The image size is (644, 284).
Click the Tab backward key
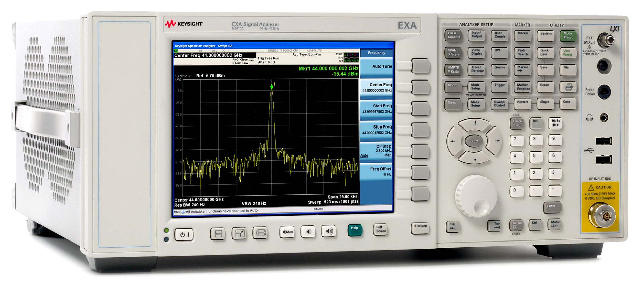453,227
